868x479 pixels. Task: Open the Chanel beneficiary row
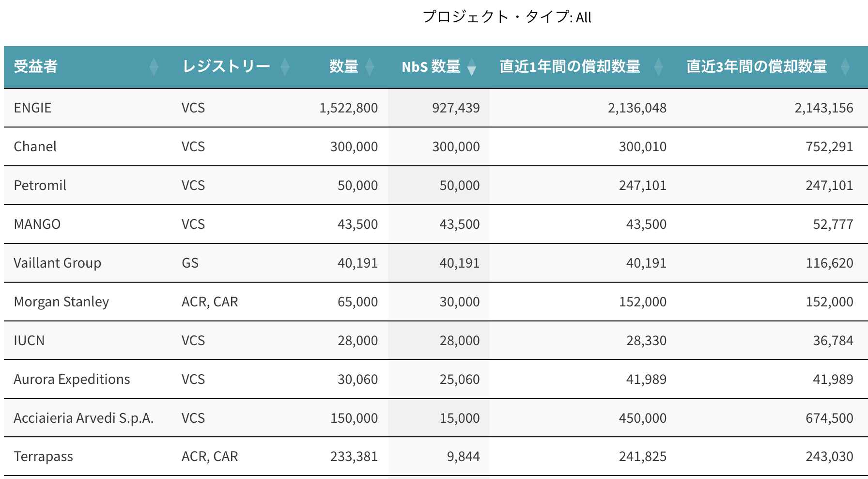(35, 146)
